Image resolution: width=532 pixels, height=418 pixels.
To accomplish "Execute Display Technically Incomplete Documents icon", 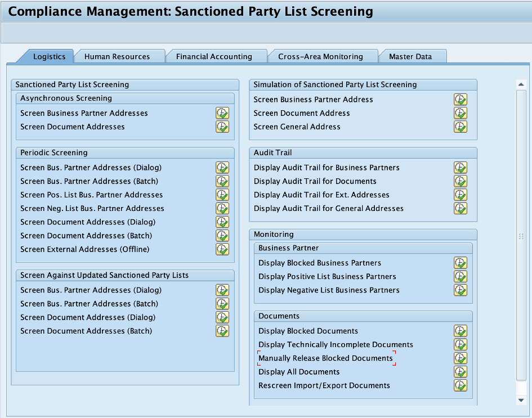I will [461, 344].
